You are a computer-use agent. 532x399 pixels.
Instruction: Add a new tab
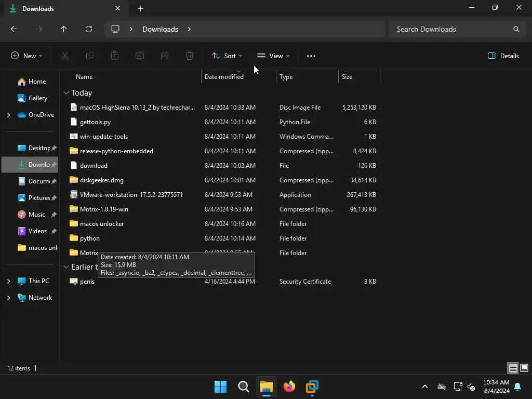[x=140, y=8]
